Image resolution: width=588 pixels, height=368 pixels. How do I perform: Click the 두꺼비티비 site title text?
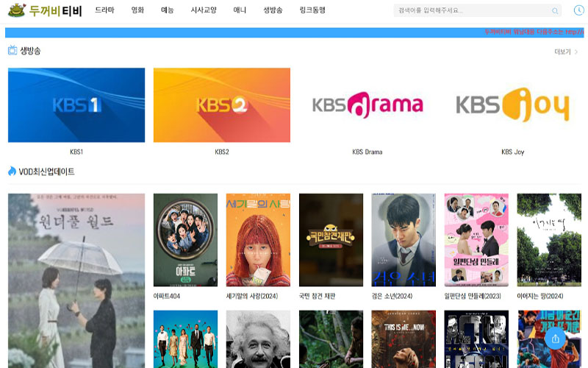tap(56, 10)
